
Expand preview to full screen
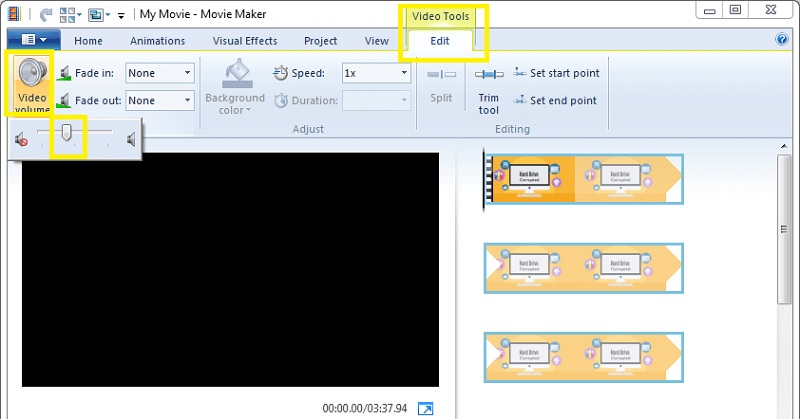(x=426, y=408)
